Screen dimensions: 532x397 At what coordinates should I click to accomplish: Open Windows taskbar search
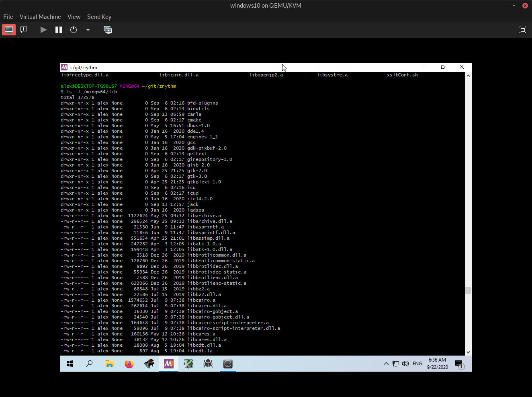tap(89, 364)
